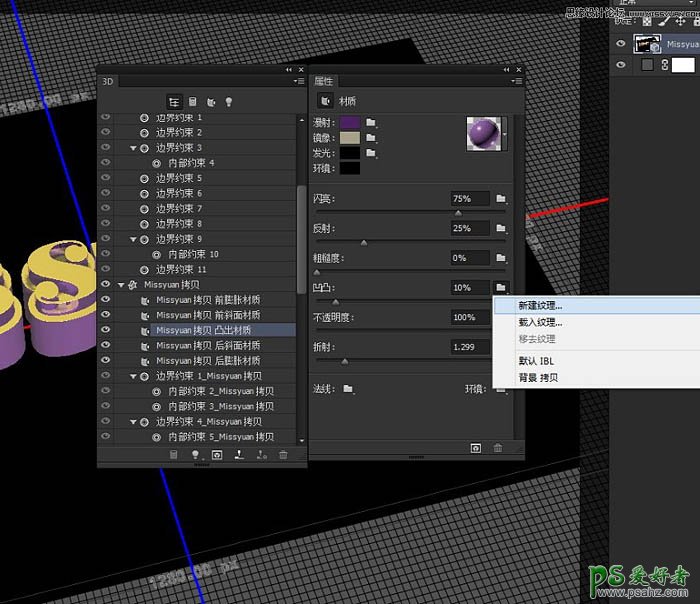700x604 pixels.
Task: Switch to the 3D panel tab
Action: 108,81
